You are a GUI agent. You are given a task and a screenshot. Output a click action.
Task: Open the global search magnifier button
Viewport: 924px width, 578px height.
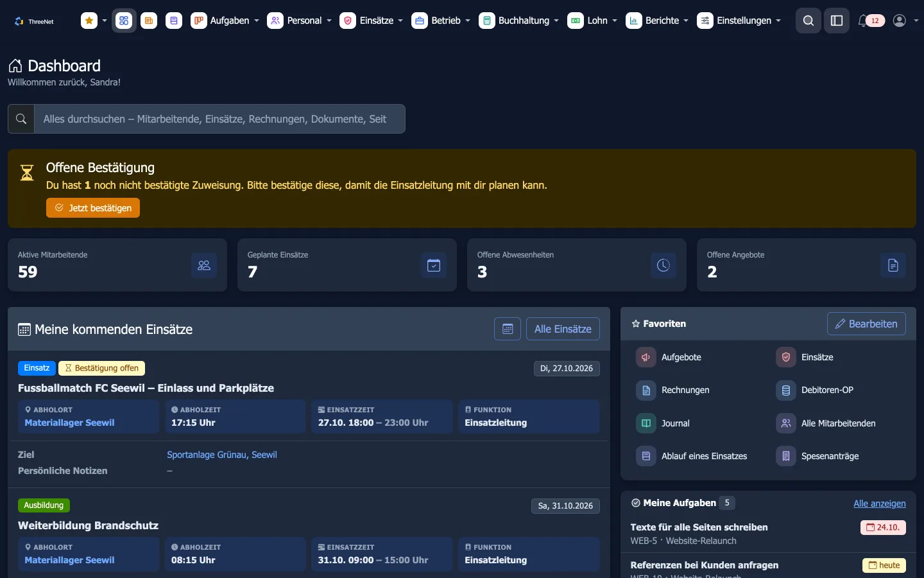[x=809, y=21]
